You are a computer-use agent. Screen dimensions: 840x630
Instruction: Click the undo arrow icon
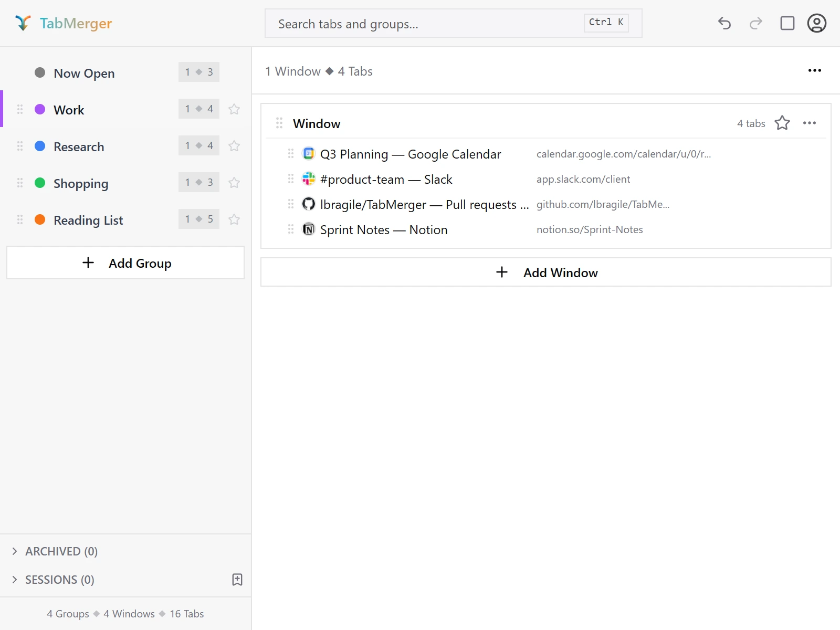point(724,23)
